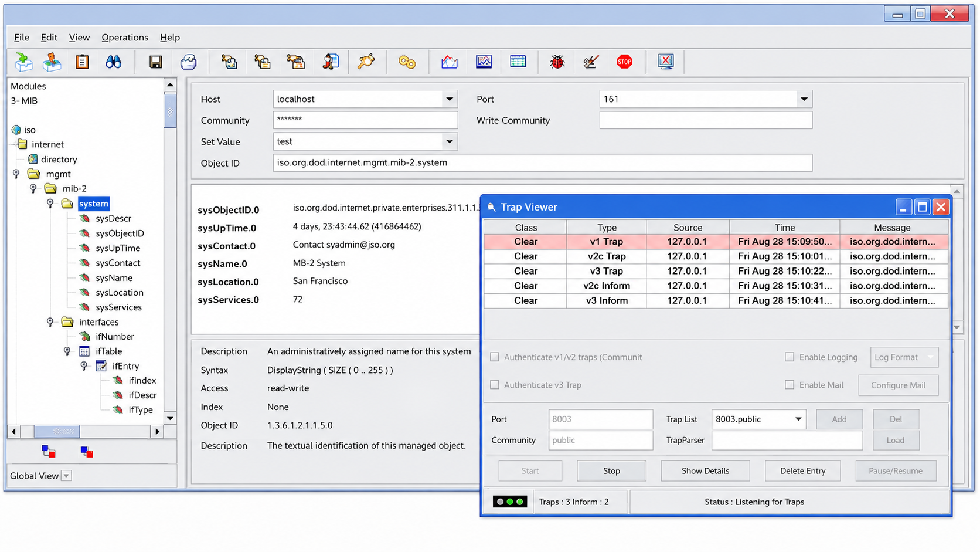Open the Operations menu
The height and width of the screenshot is (552, 980).
pos(125,38)
